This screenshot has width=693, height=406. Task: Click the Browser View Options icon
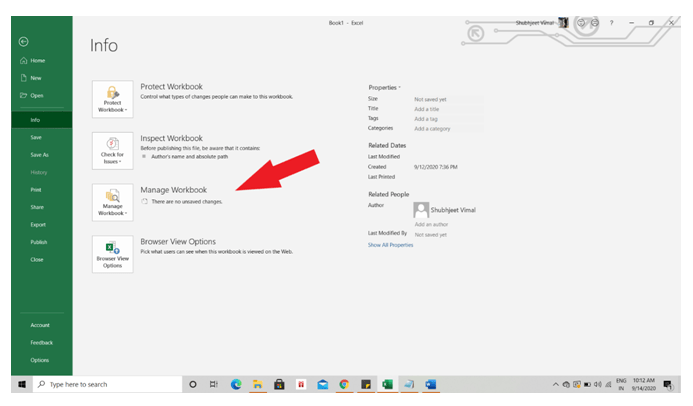[x=112, y=254]
